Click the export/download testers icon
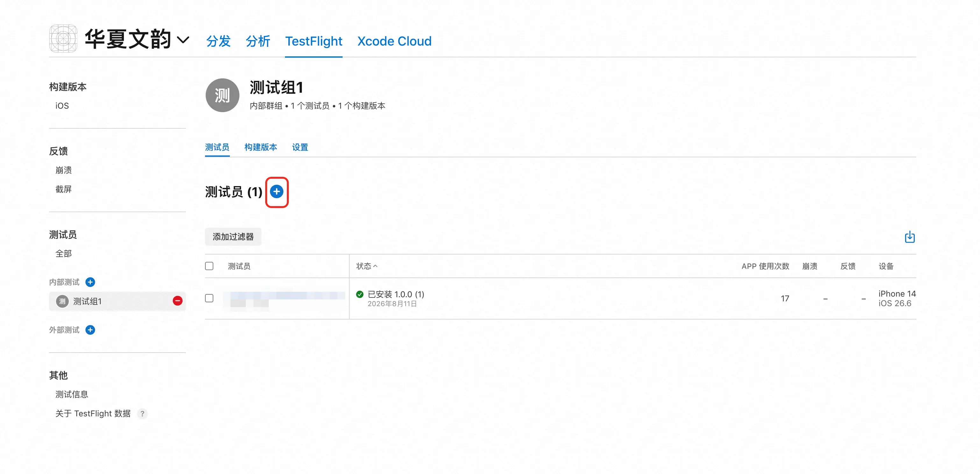This screenshot has width=980, height=474. pyautogui.click(x=909, y=237)
